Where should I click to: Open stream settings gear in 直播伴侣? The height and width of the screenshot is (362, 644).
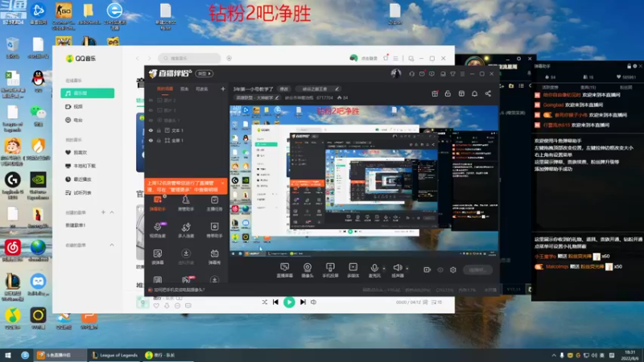[453, 269]
